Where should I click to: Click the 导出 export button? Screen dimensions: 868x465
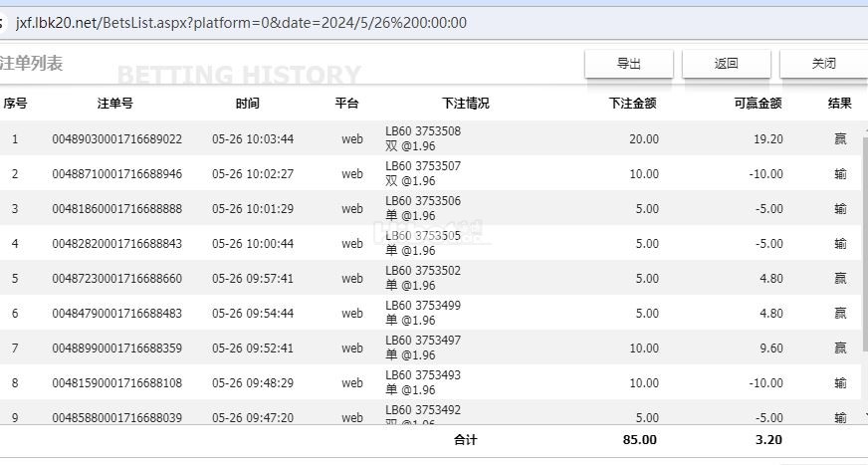point(629,64)
